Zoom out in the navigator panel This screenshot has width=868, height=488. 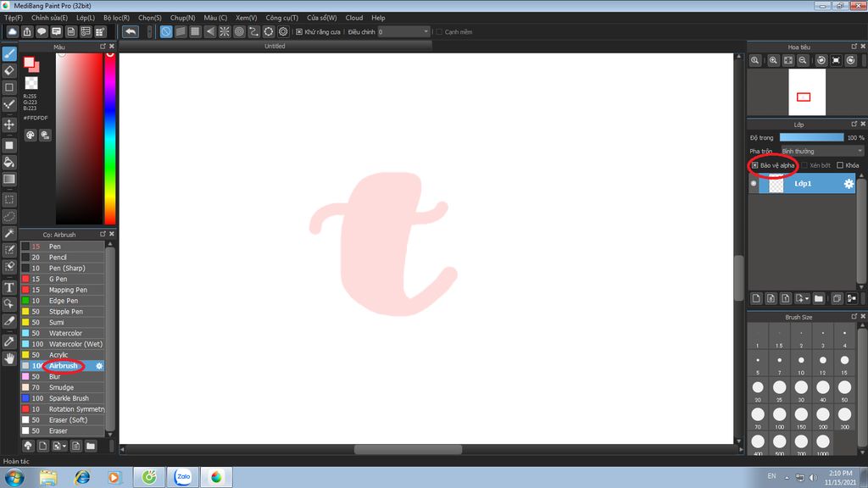pos(802,60)
